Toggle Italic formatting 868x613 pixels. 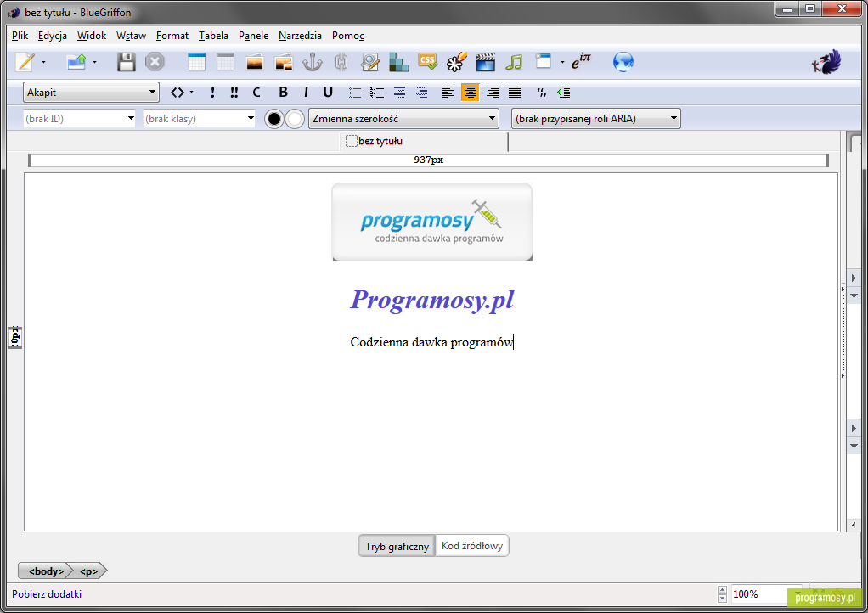pos(306,93)
